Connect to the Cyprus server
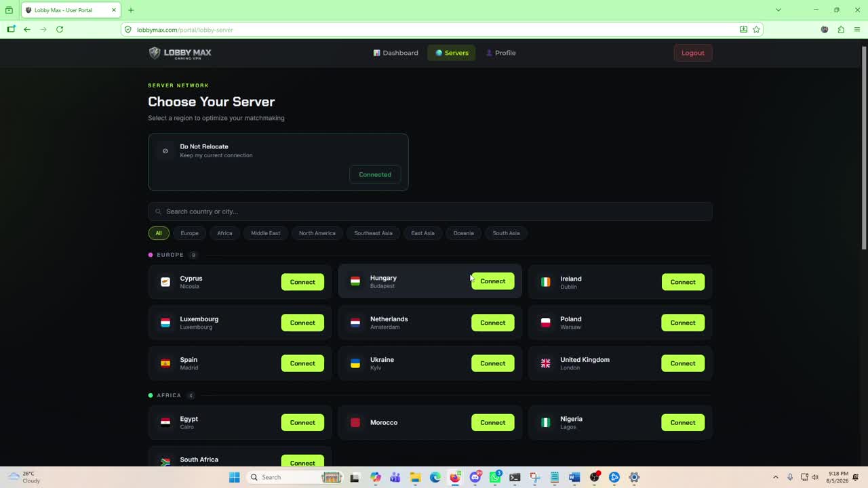This screenshot has height=488, width=868. pos(302,282)
